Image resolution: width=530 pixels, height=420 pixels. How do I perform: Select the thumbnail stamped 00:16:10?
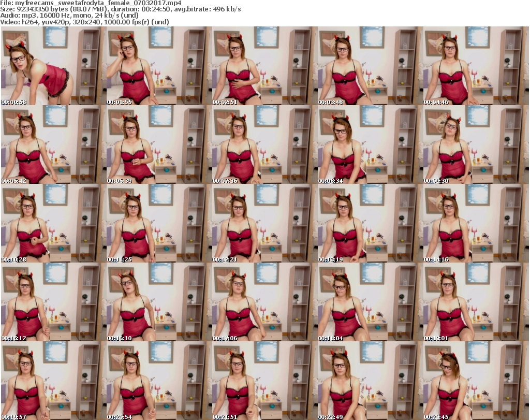159,302
